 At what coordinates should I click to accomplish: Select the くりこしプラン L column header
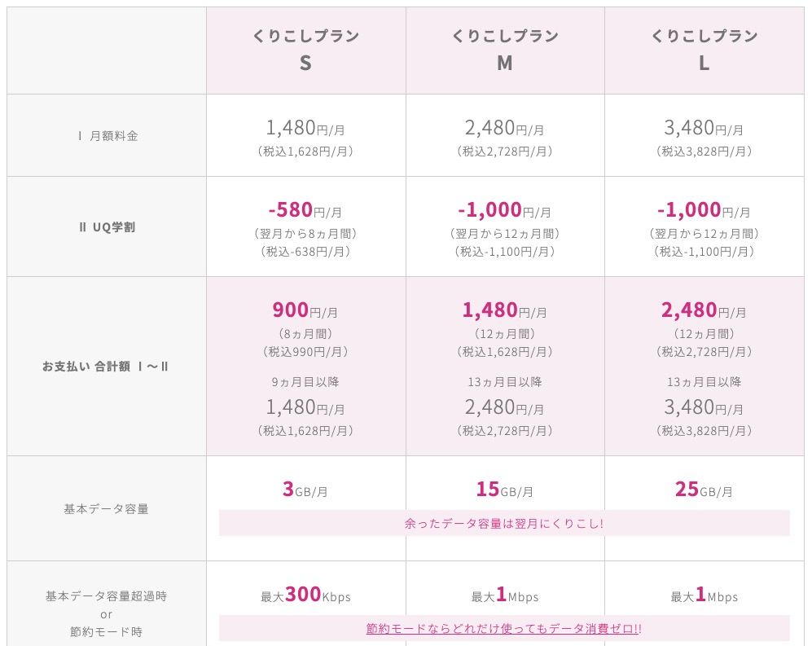pyautogui.click(x=704, y=50)
